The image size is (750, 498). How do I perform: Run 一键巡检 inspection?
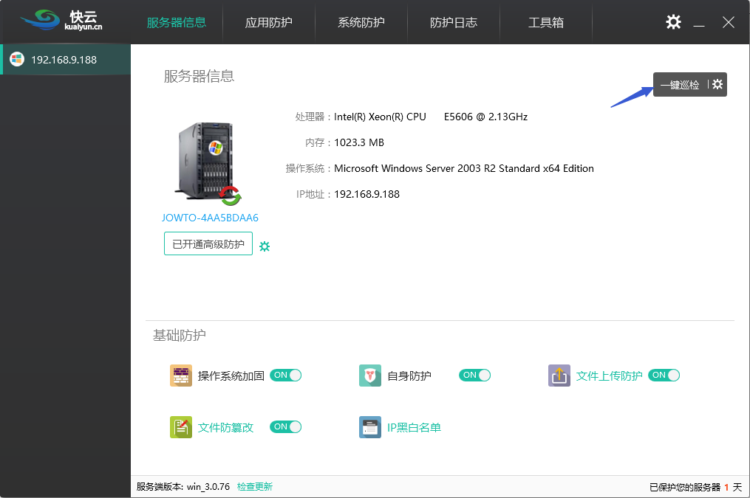(680, 85)
